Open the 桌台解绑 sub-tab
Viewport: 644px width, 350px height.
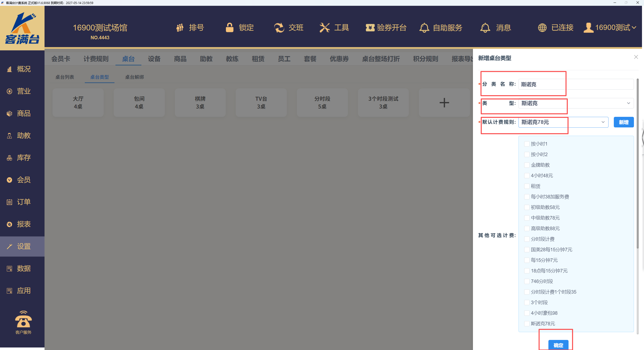click(135, 77)
